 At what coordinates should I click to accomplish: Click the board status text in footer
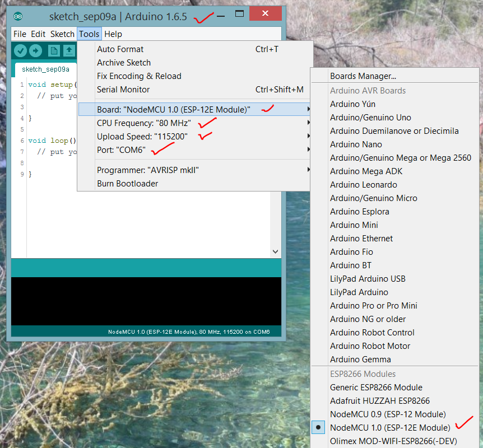click(189, 332)
